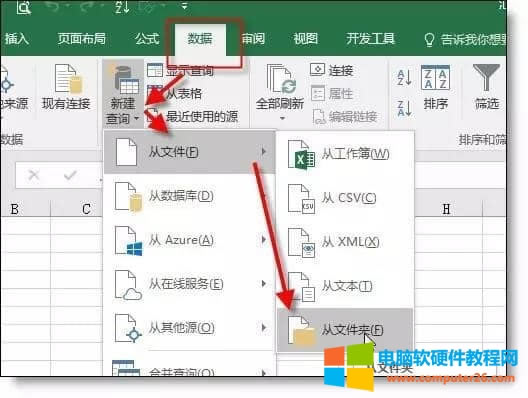Click the print preview quick-access icon

pyautogui.click(x=24, y=7)
